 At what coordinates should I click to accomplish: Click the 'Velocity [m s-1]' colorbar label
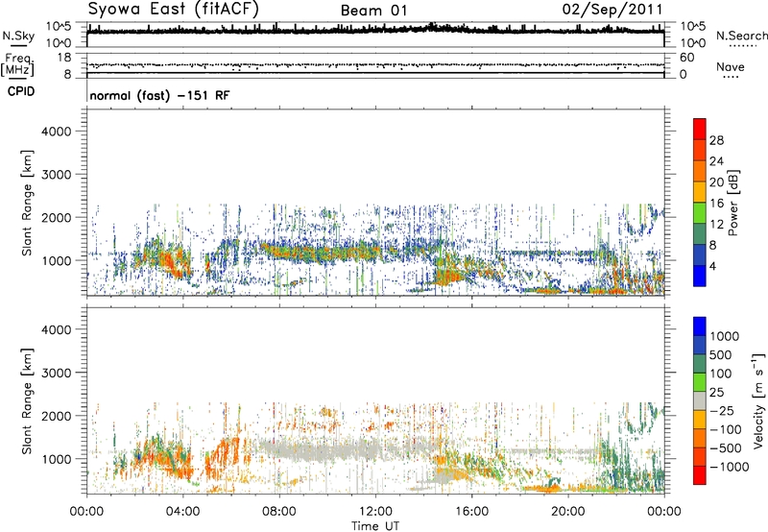pyautogui.click(x=758, y=400)
